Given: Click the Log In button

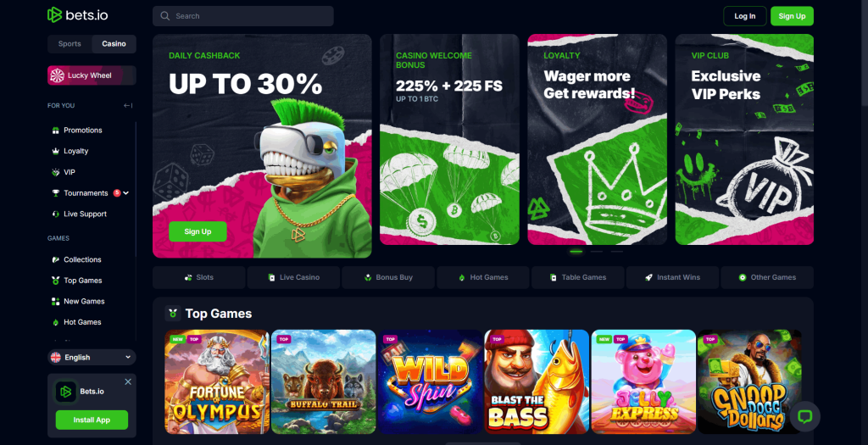Looking at the screenshot, I should [744, 16].
